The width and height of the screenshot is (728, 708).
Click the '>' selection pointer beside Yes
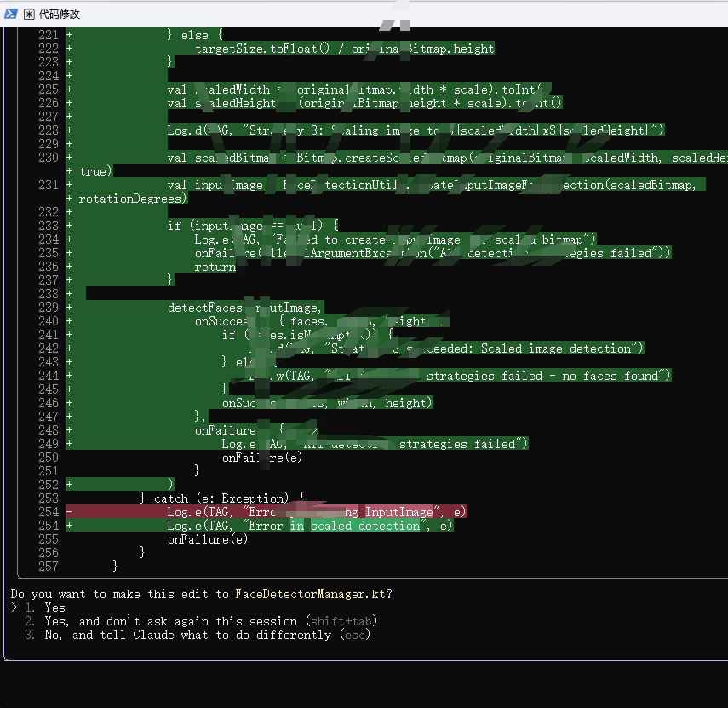[x=14, y=607]
